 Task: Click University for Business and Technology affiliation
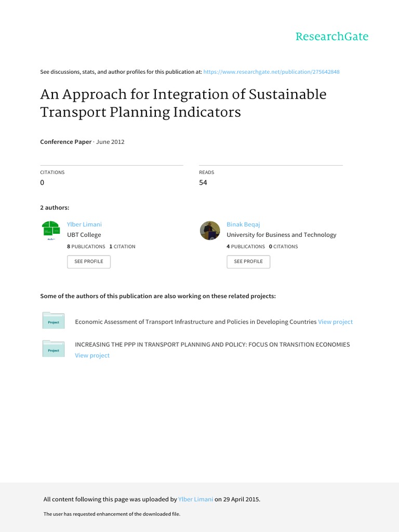point(282,235)
